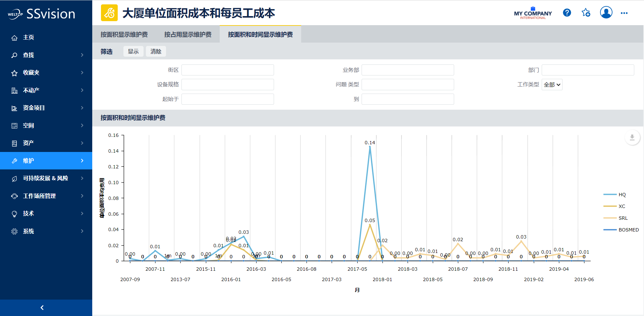Open the user profile icon
The height and width of the screenshot is (316, 644).
606,13
